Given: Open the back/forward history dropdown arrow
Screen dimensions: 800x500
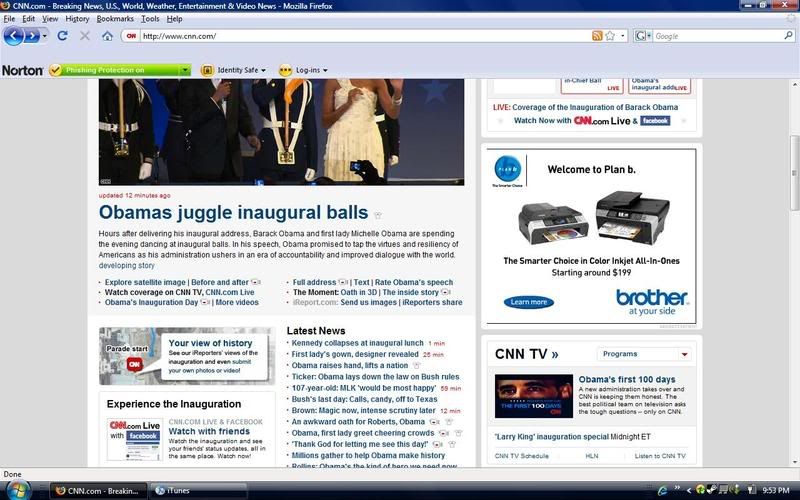Looking at the screenshot, I should [x=45, y=36].
